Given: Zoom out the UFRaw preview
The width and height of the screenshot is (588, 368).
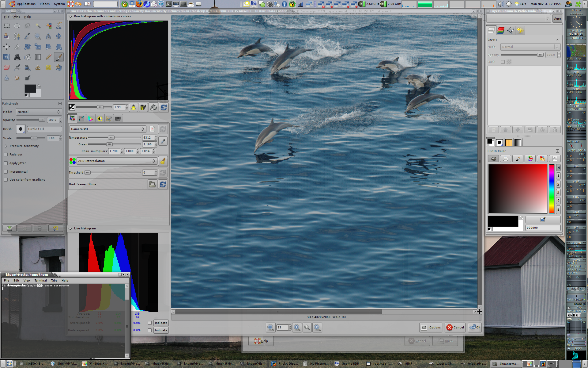Looking at the screenshot, I should pyautogui.click(x=270, y=327).
